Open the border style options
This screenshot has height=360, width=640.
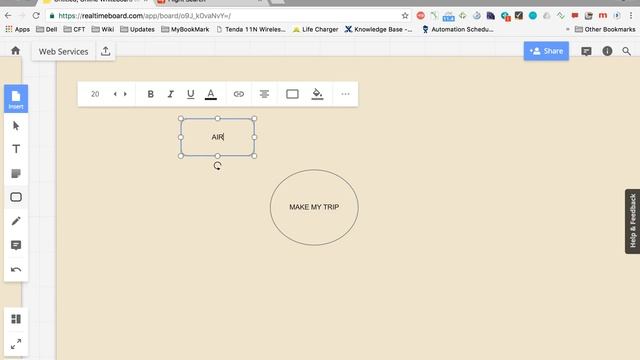292,94
